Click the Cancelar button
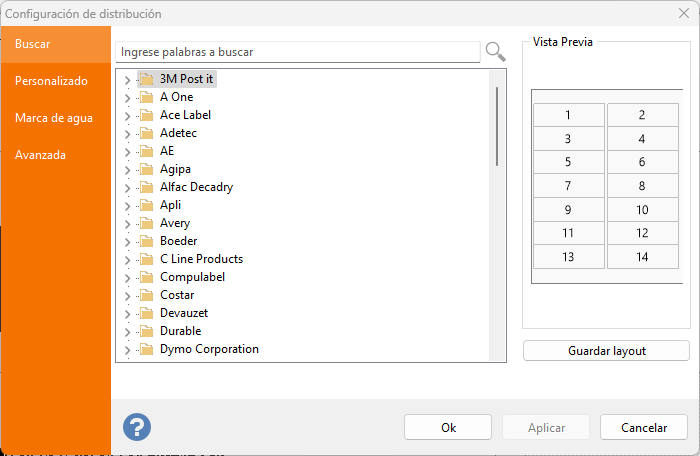The height and width of the screenshot is (456, 700). [644, 427]
